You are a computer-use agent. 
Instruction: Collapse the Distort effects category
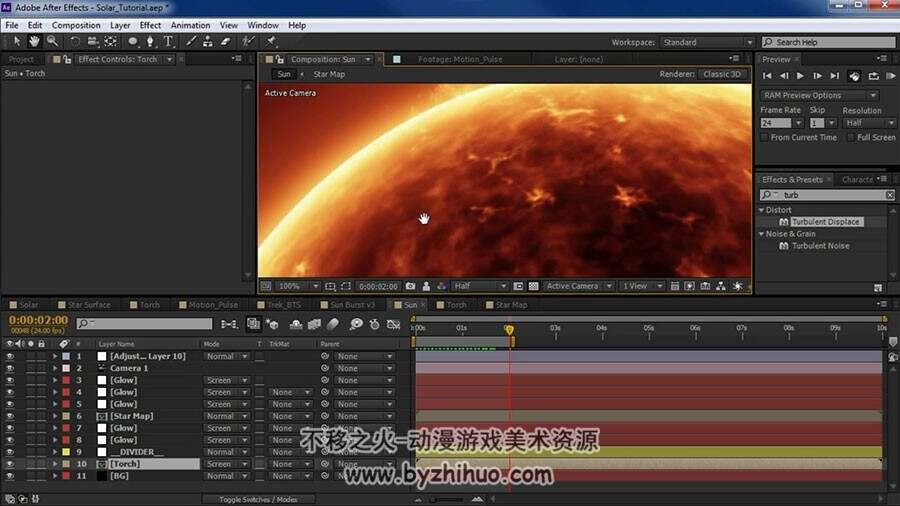click(x=762, y=210)
